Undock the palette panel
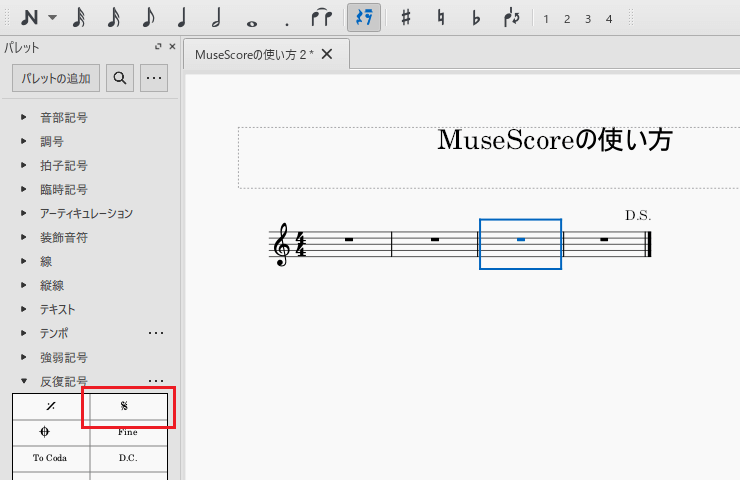 [158, 46]
